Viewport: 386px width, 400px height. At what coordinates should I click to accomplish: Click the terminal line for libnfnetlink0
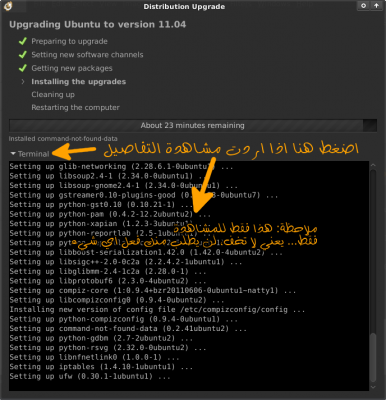click(94, 357)
